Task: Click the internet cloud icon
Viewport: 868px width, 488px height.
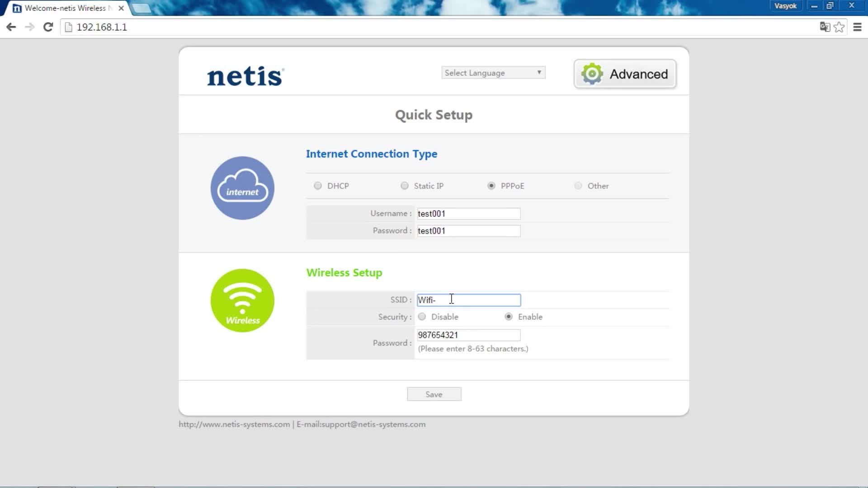Action: coord(242,188)
